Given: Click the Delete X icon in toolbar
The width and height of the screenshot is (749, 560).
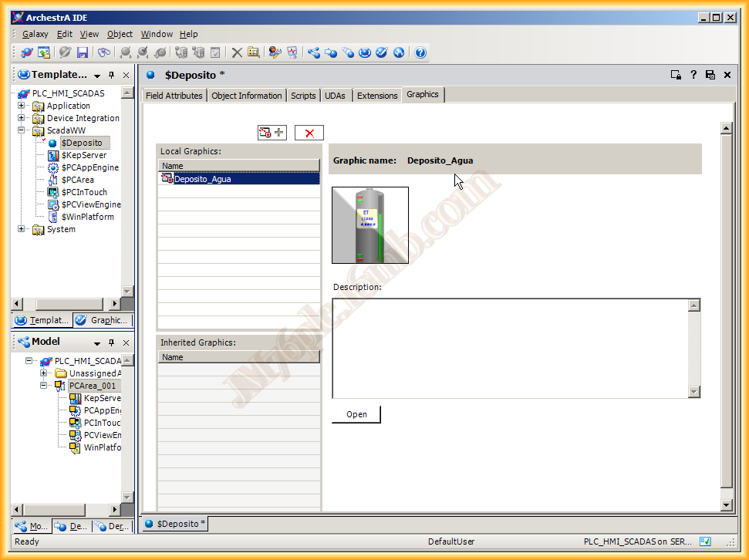Looking at the screenshot, I should (x=237, y=52).
